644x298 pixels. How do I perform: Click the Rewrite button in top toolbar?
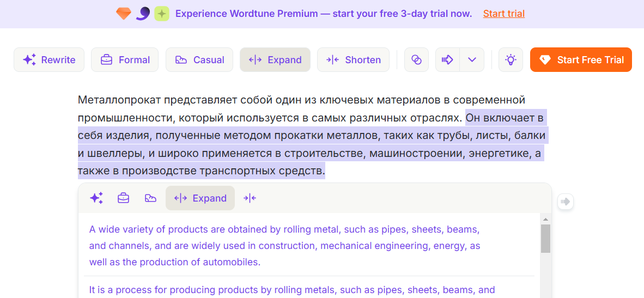click(49, 60)
